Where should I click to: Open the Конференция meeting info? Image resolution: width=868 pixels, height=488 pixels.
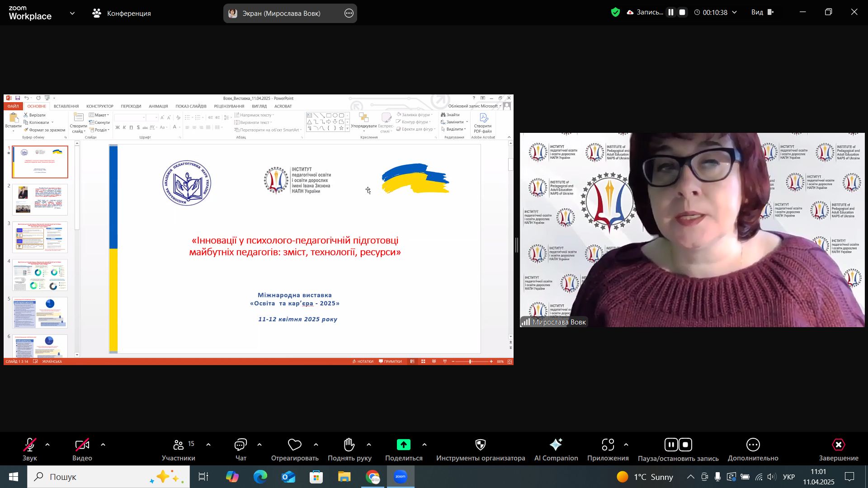pos(122,14)
